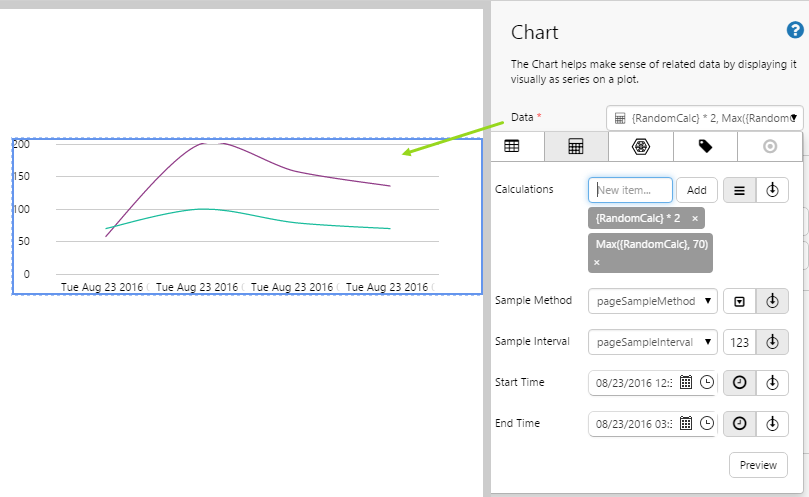Toggle Calculations list mode button
The image size is (809, 497).
pos(739,190)
